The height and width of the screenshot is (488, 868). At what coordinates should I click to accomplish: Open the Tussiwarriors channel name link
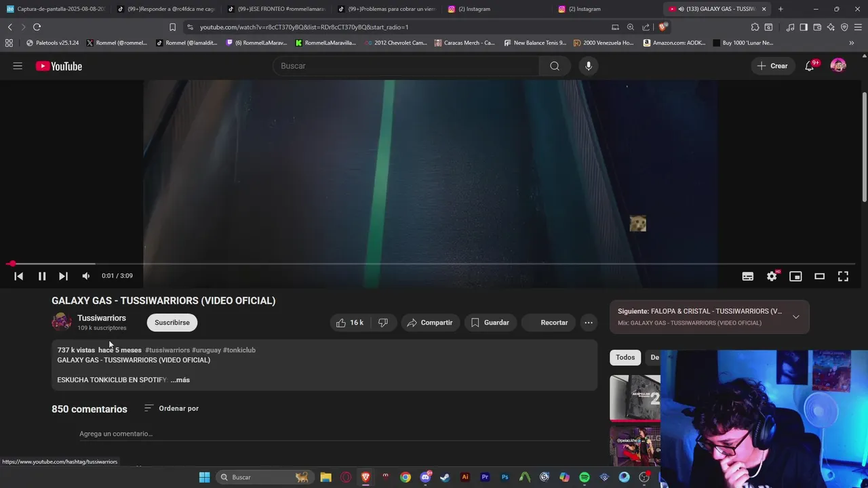(102, 318)
